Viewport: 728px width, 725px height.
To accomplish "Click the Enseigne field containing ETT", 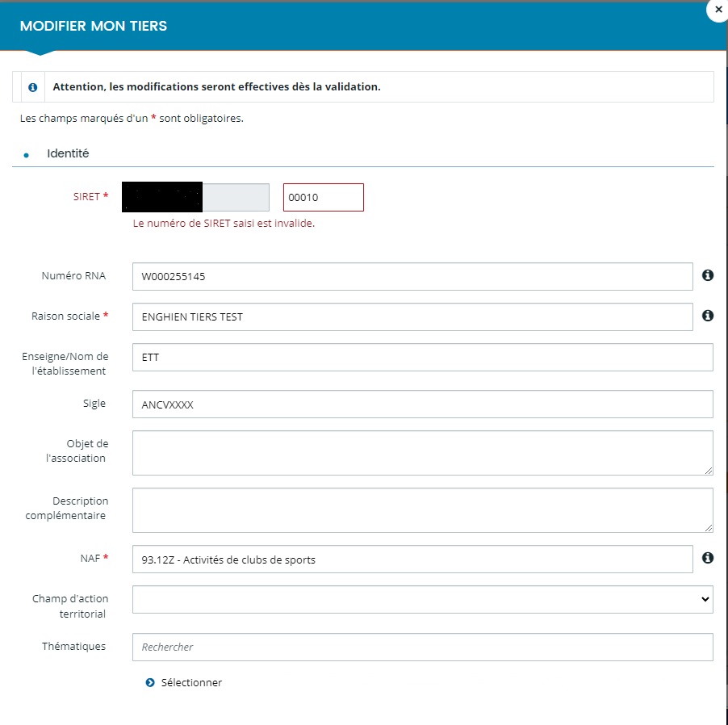I will coord(422,357).
